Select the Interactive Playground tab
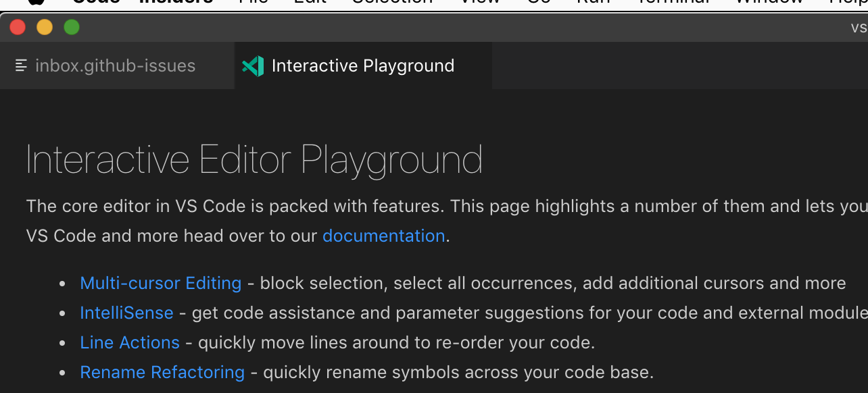 point(363,65)
